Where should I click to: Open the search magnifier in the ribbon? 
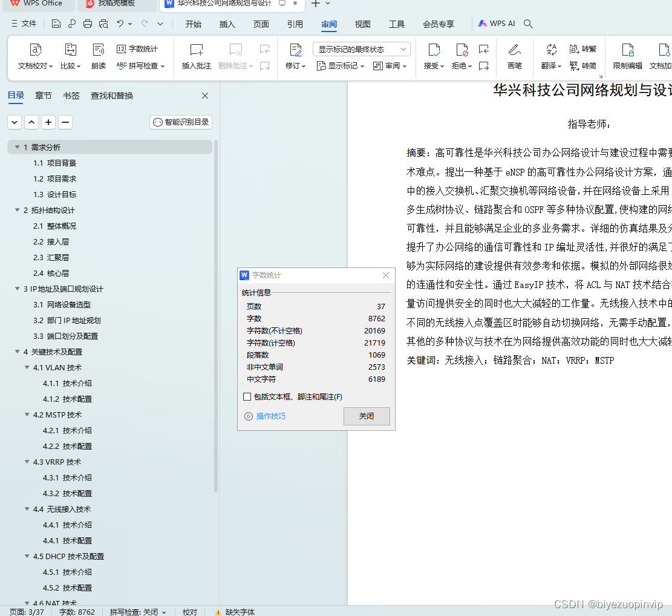(527, 24)
